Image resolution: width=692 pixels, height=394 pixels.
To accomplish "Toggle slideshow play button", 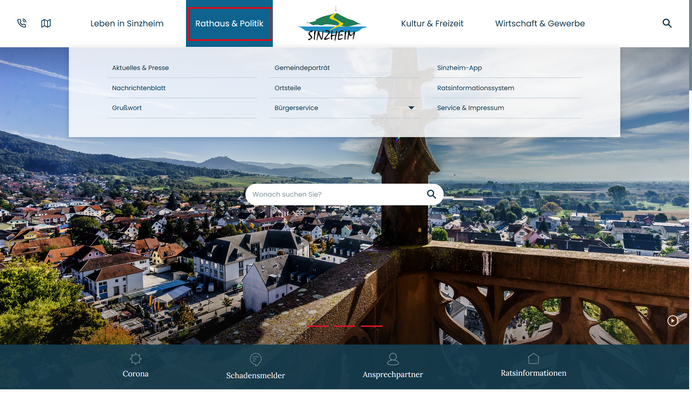I will pyautogui.click(x=672, y=320).
